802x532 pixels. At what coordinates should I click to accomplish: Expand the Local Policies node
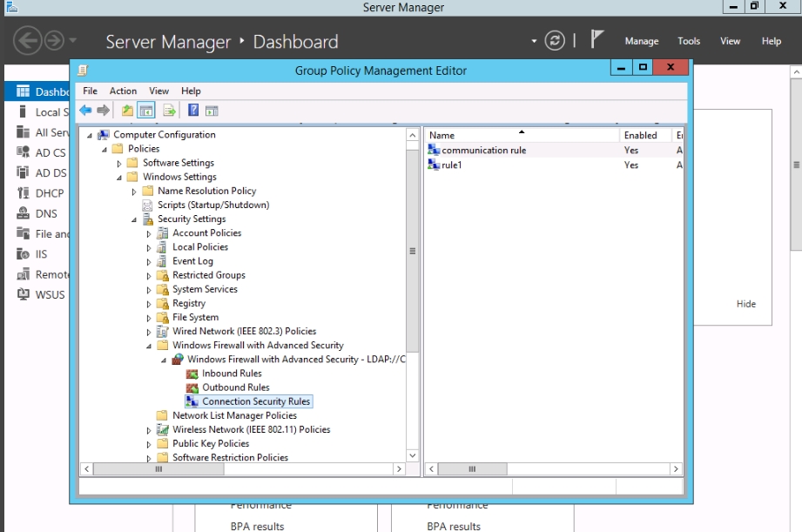(x=149, y=248)
